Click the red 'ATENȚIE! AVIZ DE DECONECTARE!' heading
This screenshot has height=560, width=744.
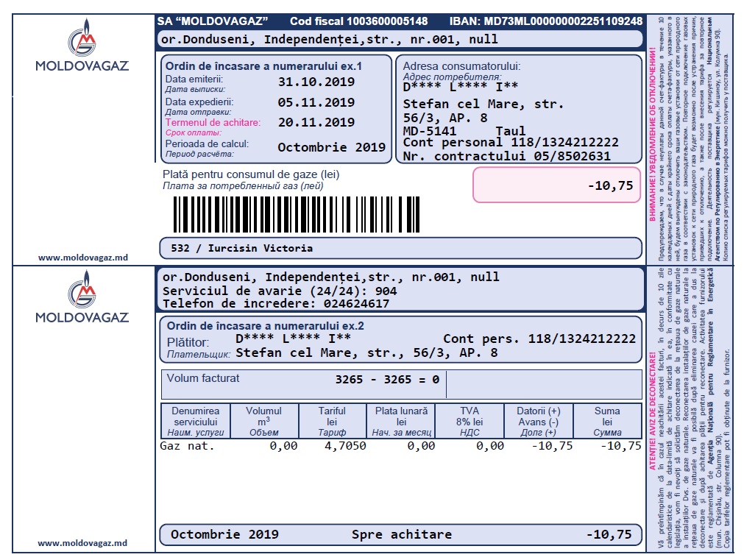652,411
